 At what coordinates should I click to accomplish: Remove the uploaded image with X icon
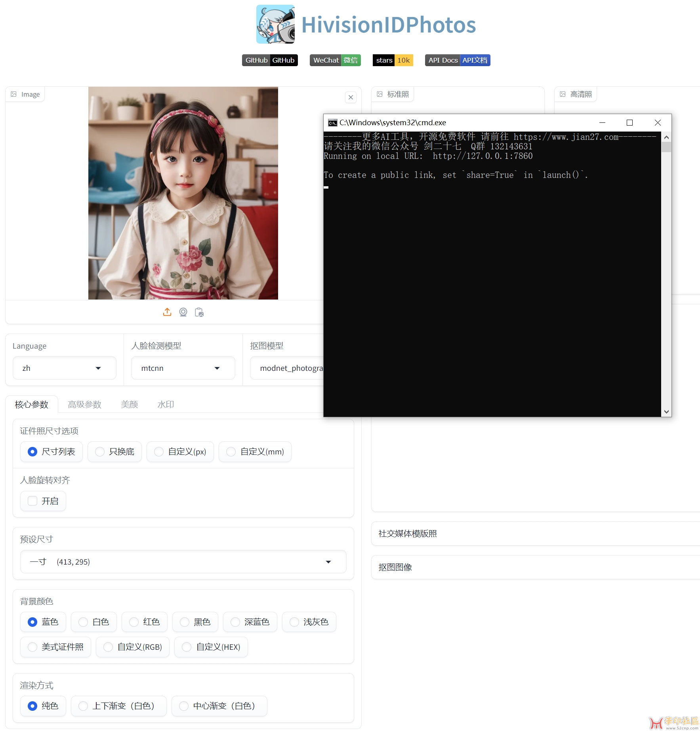(351, 97)
